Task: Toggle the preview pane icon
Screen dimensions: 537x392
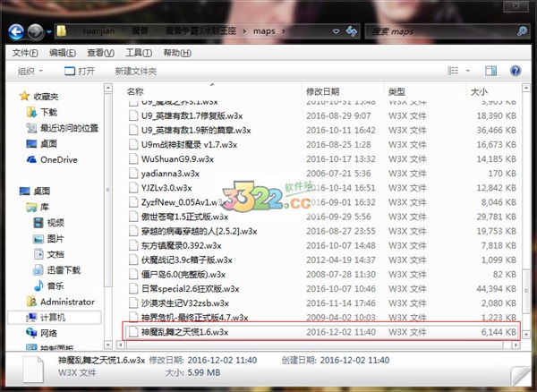Action: (490, 71)
